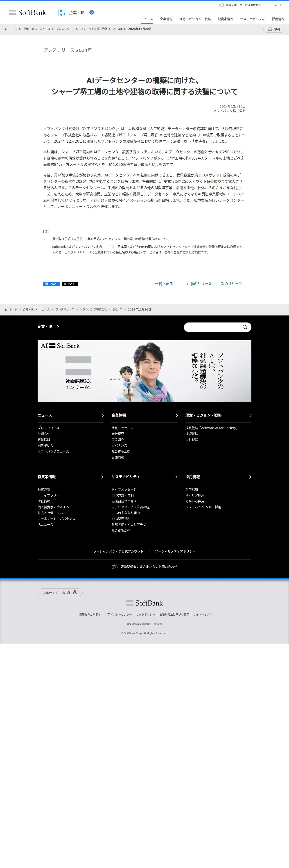The height and width of the screenshot is (868, 289).
Task: Click the building icon beside 企業・IR in header
Action: (62, 12)
